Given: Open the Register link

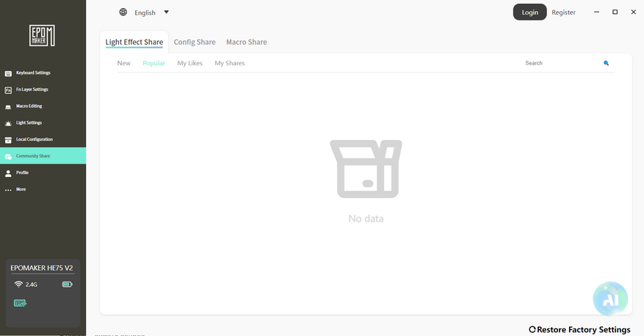Looking at the screenshot, I should [563, 12].
